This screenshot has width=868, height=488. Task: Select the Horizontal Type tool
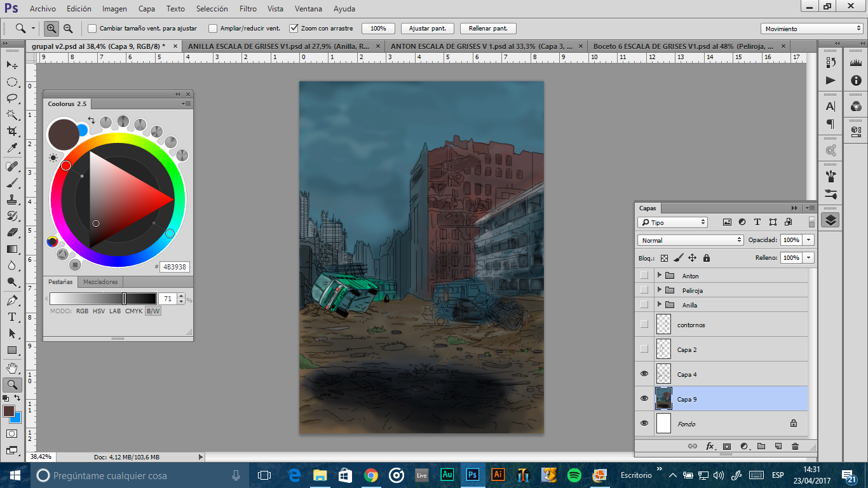12,316
